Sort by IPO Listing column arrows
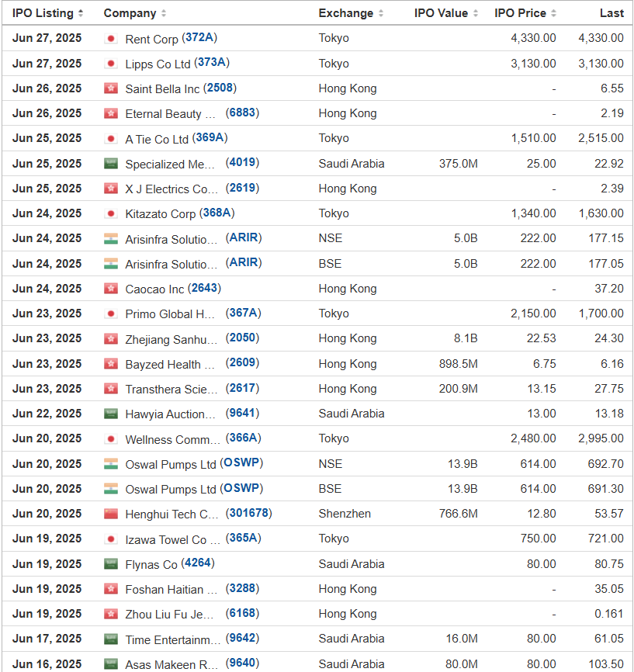The height and width of the screenshot is (672, 634). (x=81, y=13)
